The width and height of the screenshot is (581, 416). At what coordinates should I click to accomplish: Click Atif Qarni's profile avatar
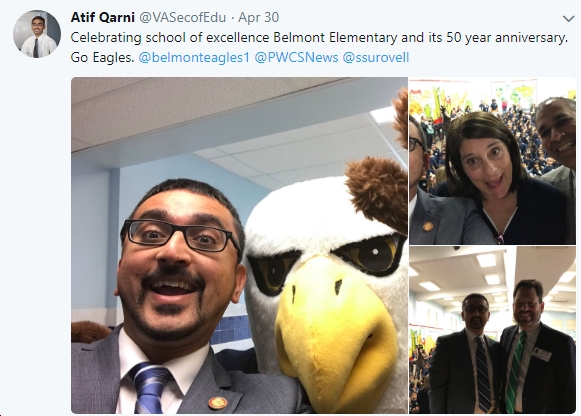[x=37, y=34]
